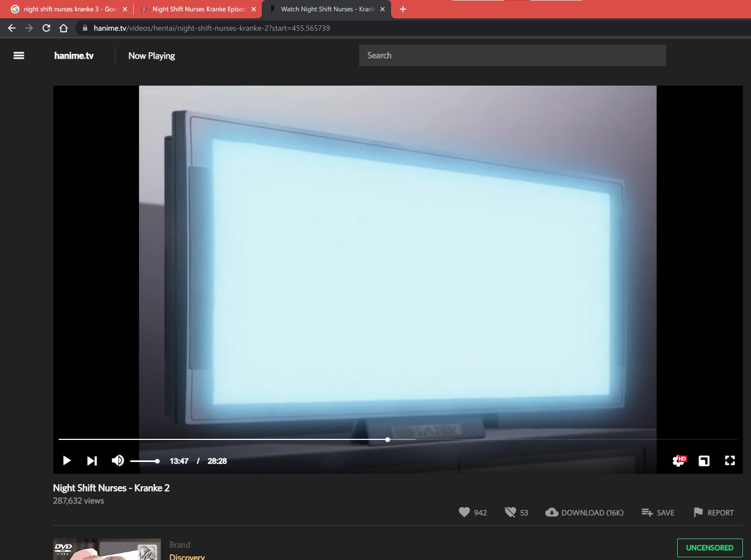Screen dimensions: 751x560
Task: Switch to the Google search results tab
Action: (65, 9)
